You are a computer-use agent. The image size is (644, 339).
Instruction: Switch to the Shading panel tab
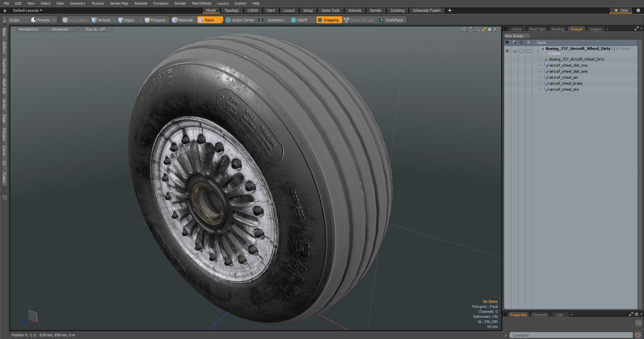point(557,29)
